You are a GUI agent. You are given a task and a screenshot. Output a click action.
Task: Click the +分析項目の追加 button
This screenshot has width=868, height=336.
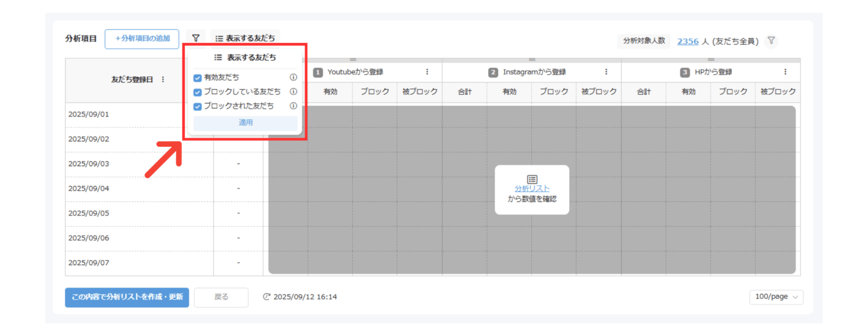coord(142,39)
